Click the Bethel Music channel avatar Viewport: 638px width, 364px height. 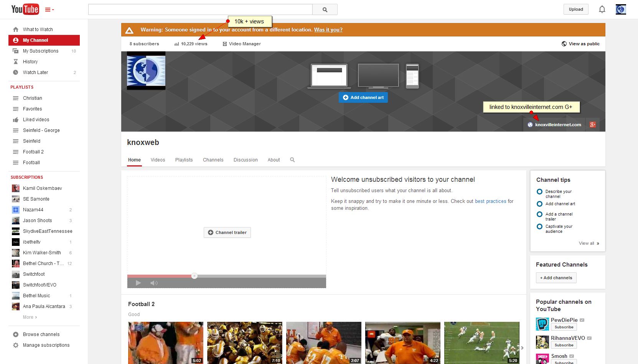pos(16,296)
